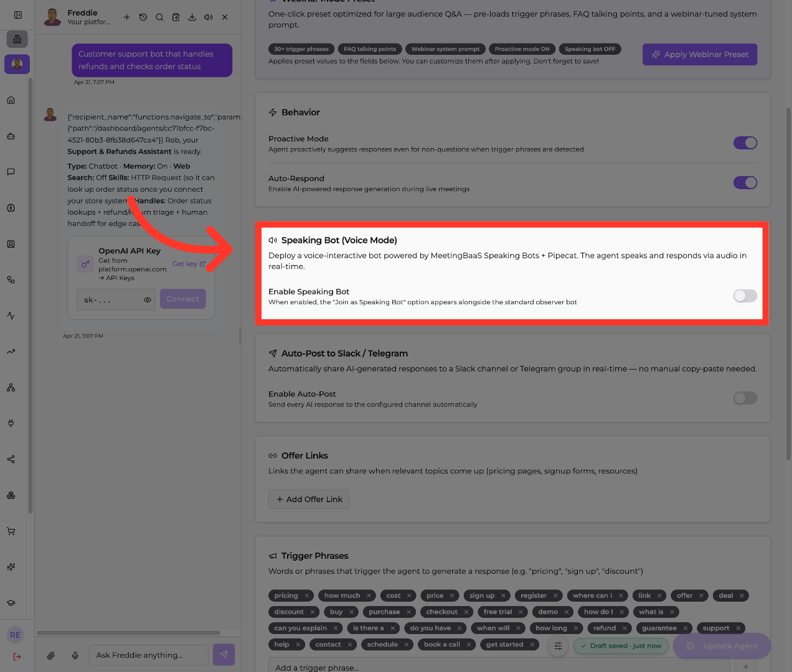Screen dimensions: 792x672
Task: Search the Freddie chat
Action: (x=159, y=17)
